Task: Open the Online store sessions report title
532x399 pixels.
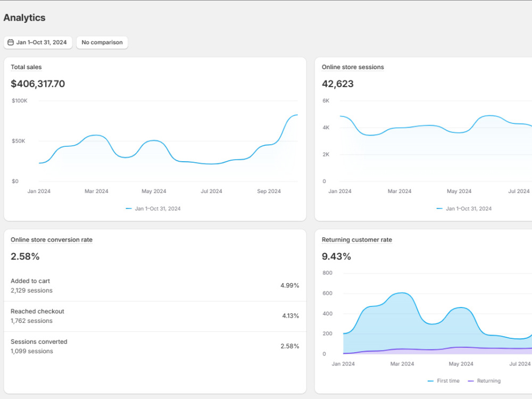Action: (353, 67)
